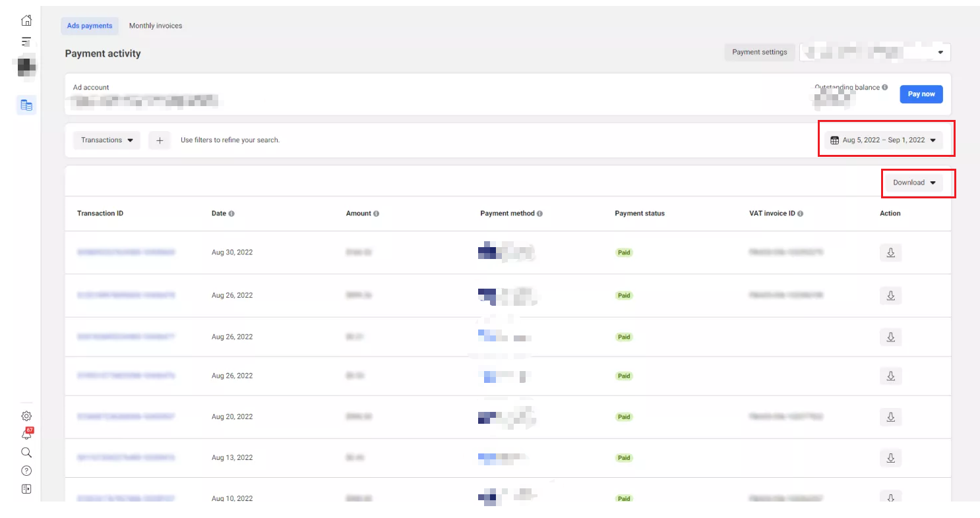The width and height of the screenshot is (980, 518).
Task: Click the Pay now button
Action: tap(921, 94)
